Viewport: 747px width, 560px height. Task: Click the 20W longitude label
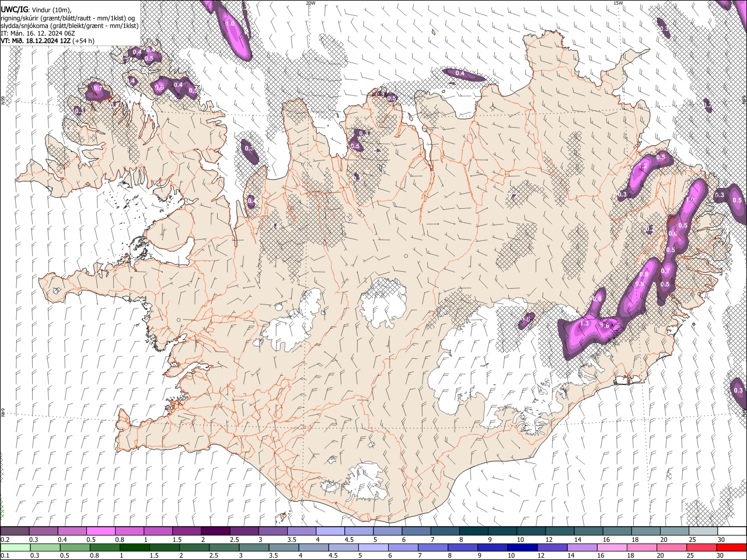tap(310, 3)
